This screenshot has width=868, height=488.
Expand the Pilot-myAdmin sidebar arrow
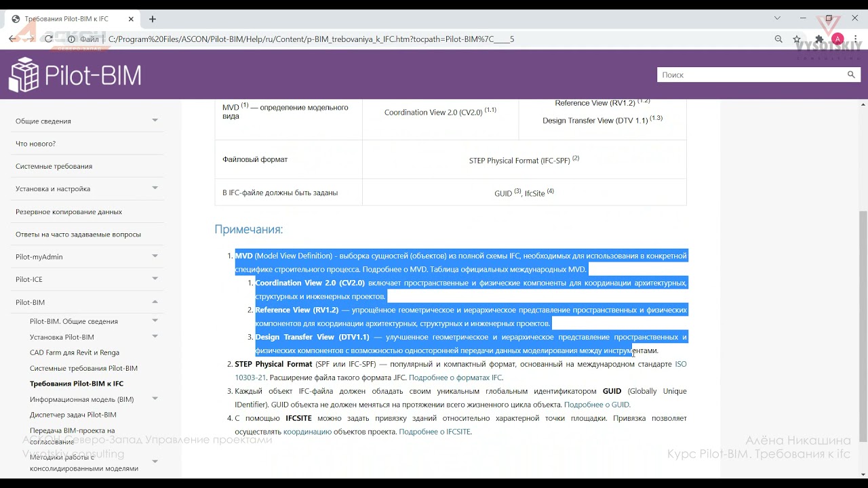(155, 256)
